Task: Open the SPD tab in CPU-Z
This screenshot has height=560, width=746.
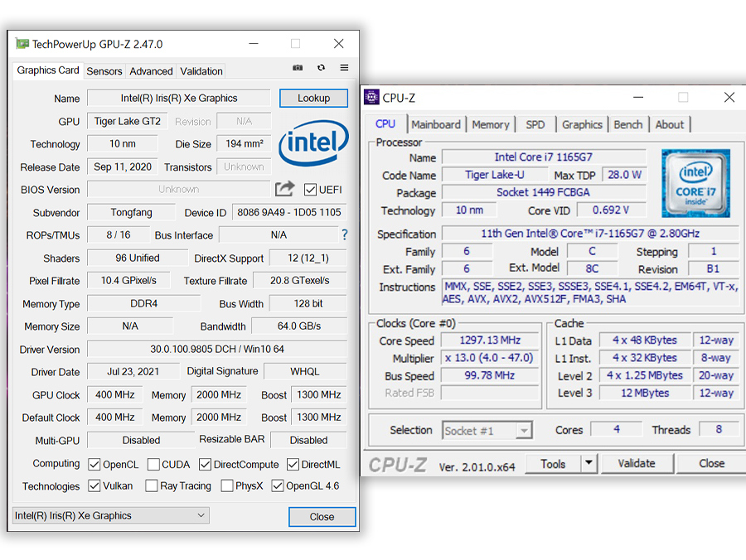Action: [535, 124]
